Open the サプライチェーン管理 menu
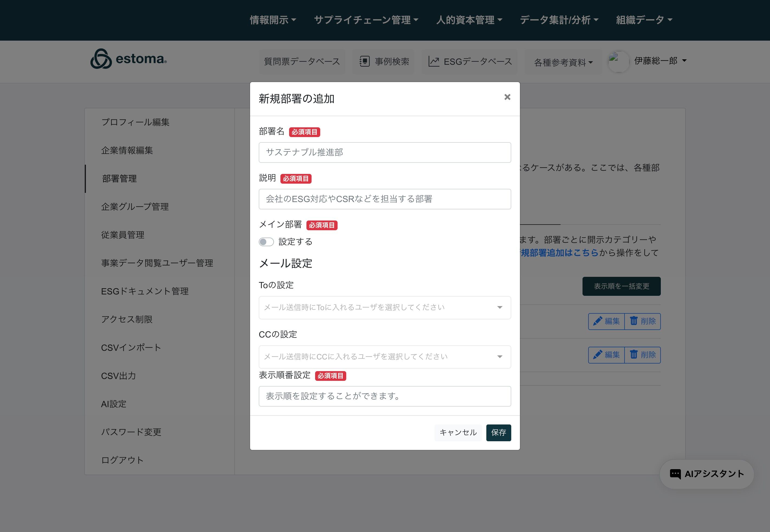This screenshot has width=770, height=532. [x=366, y=20]
